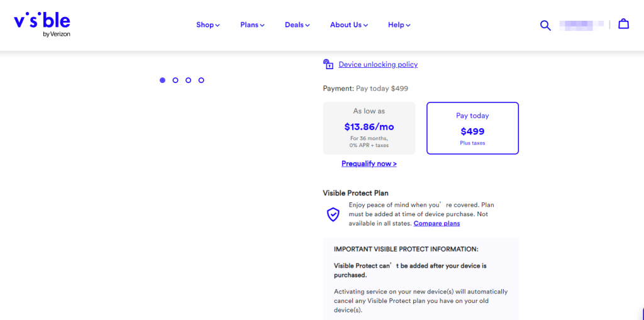Choose the $13.86/mo financing payment option
This screenshot has width=644, height=320.
[369, 128]
